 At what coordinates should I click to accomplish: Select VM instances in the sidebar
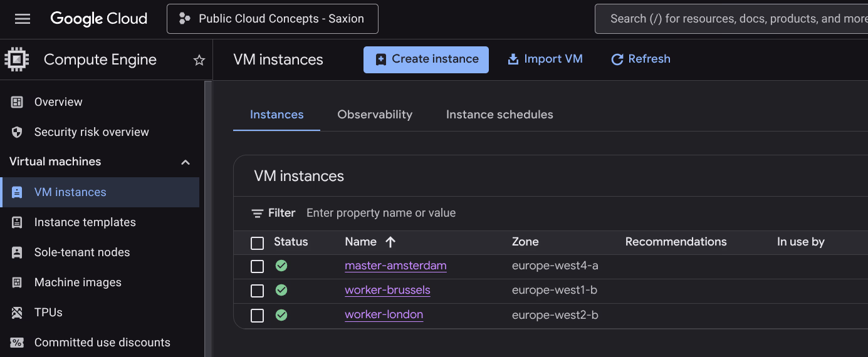[x=100, y=192]
